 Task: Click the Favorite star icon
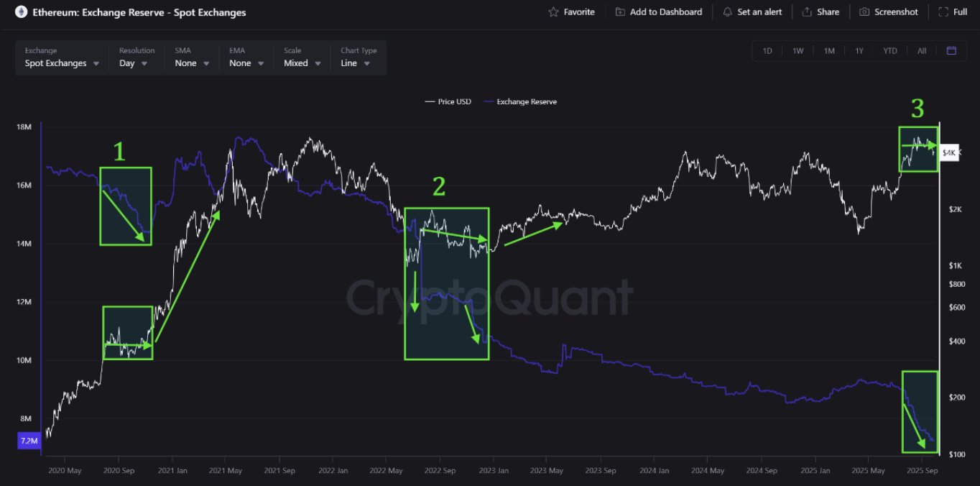tap(553, 12)
